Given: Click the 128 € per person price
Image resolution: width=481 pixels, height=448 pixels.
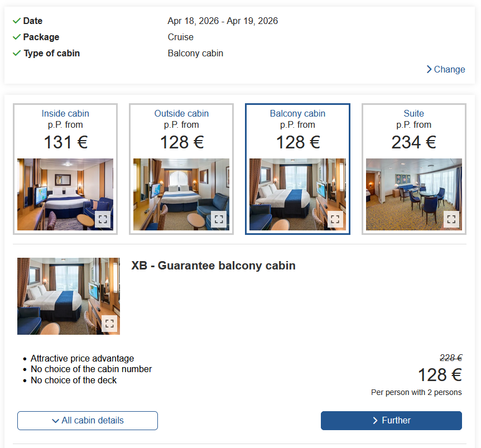Looking at the screenshot, I should point(440,375).
